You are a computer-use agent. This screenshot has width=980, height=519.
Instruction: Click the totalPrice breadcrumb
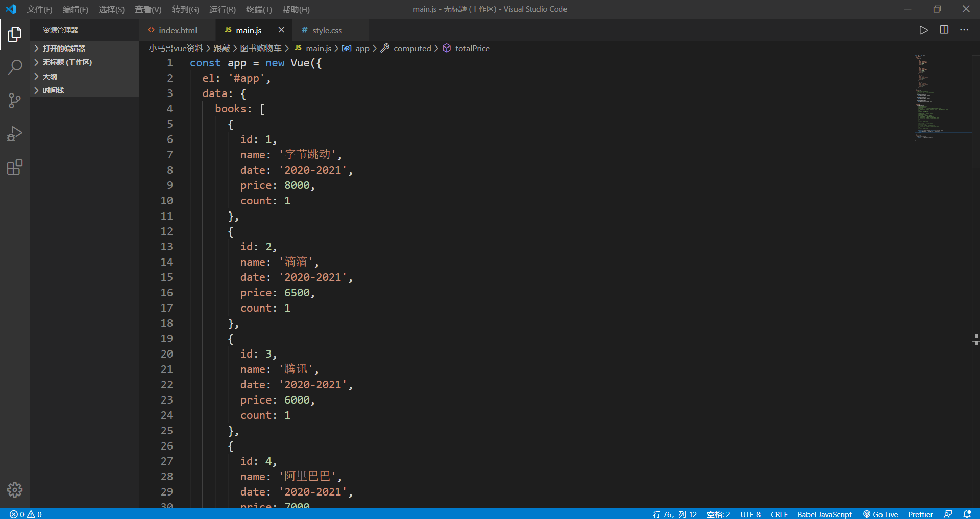[x=472, y=48]
